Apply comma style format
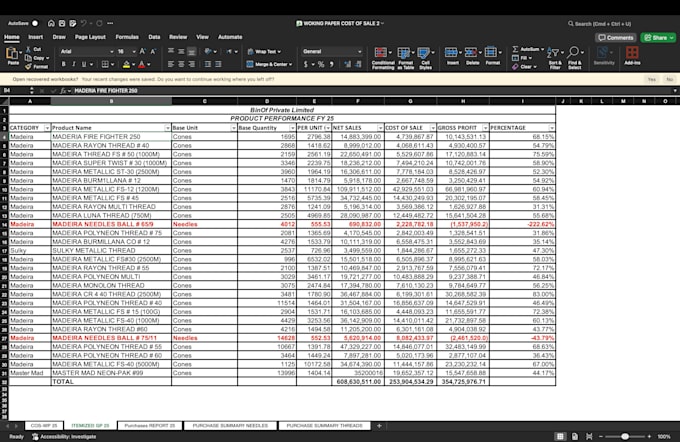Image resolution: width=680 pixels, height=442 pixels. coord(331,64)
